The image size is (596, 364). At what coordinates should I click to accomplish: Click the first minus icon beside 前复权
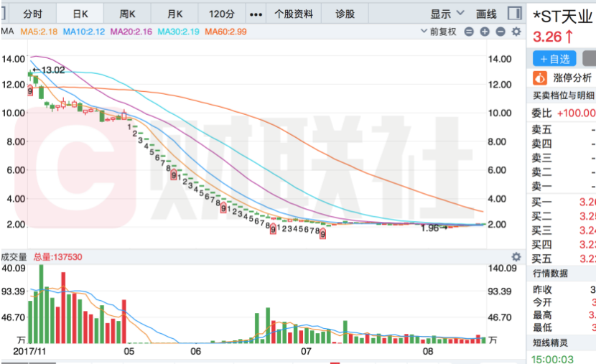tap(469, 32)
